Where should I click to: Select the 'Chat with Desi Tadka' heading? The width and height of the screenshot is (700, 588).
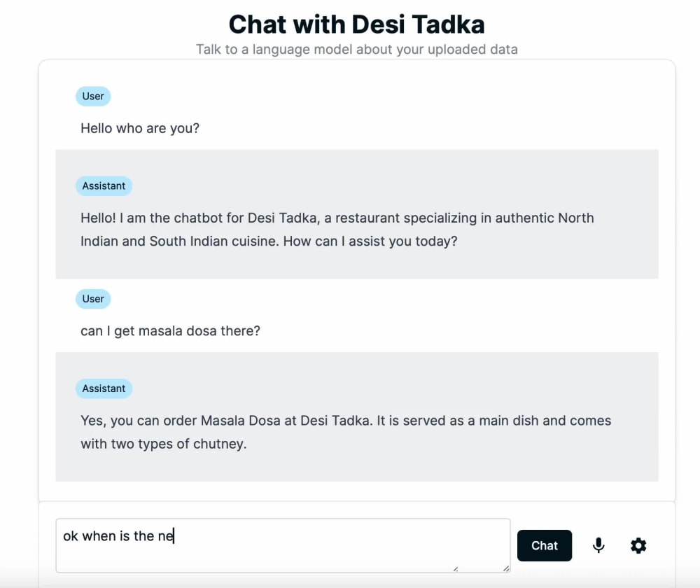(x=356, y=24)
